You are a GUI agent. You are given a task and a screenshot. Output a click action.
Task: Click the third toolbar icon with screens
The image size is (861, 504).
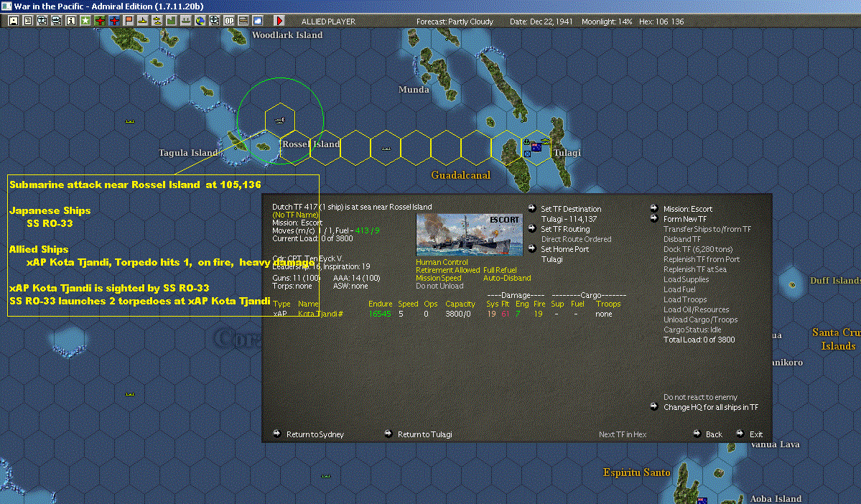point(42,21)
